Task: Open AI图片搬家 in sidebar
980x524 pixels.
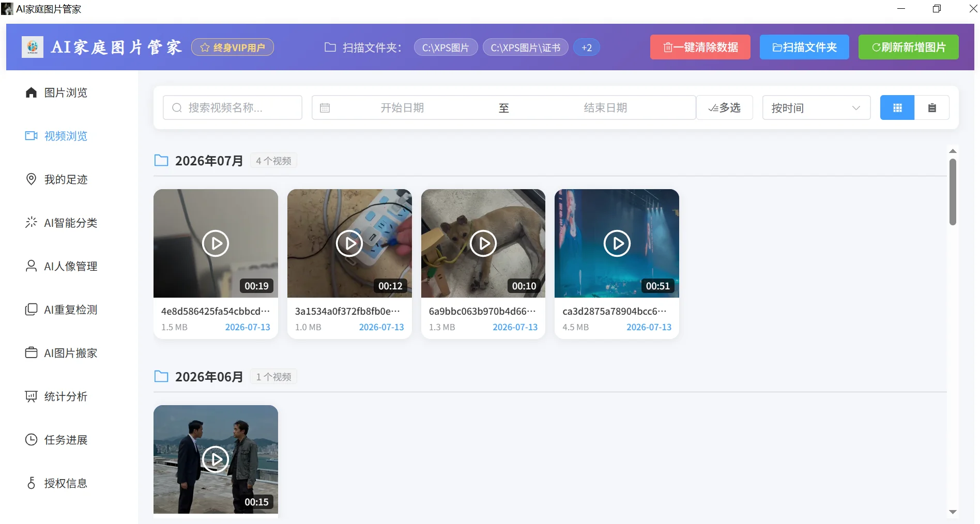Action: [x=62, y=353]
